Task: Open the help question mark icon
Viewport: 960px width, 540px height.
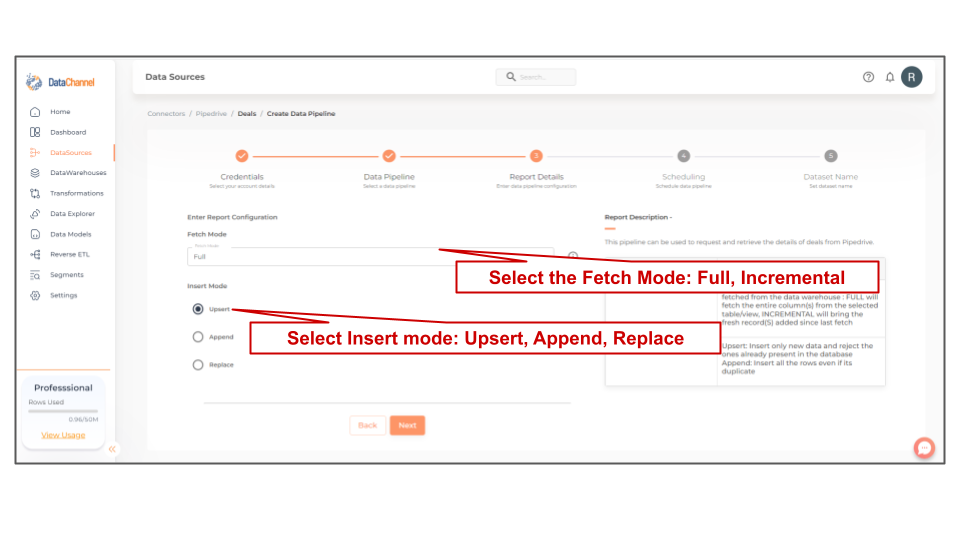Action: pyautogui.click(x=868, y=77)
